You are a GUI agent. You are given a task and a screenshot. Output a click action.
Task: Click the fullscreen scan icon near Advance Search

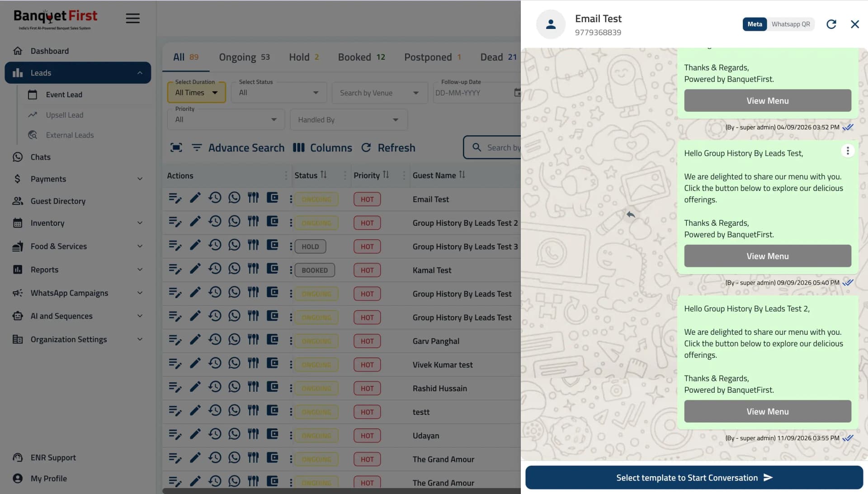(x=176, y=147)
